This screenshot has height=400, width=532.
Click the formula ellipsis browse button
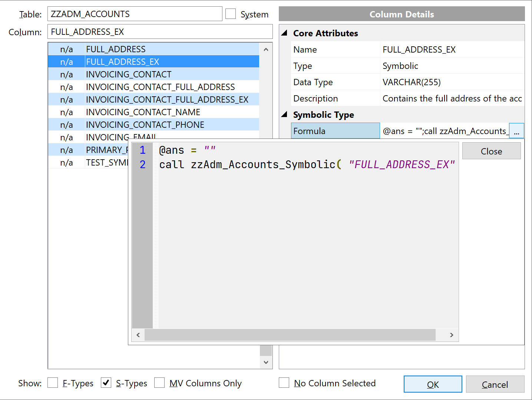(x=516, y=131)
